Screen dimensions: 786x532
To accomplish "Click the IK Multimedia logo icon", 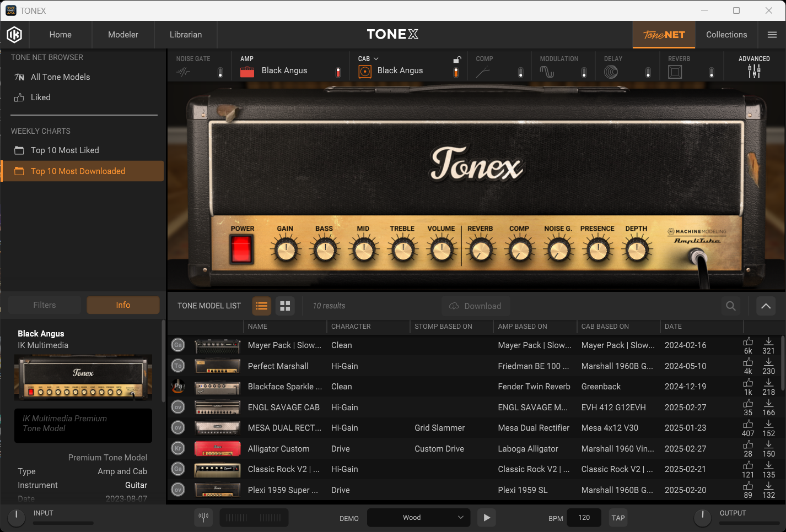I will (14, 35).
